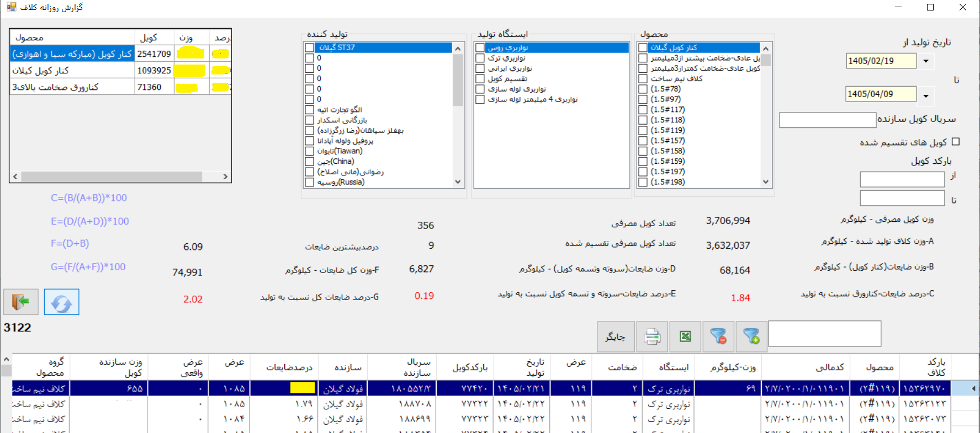Screen dimensions: 980x433
Task: Click bottom grid scroll up arrow
Action: (6, 359)
